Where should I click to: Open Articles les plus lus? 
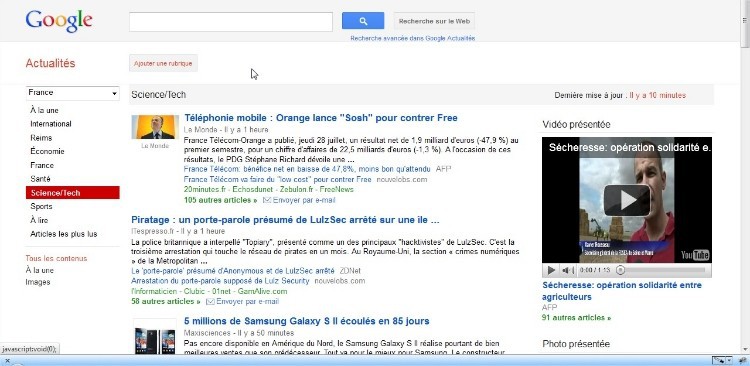click(64, 234)
